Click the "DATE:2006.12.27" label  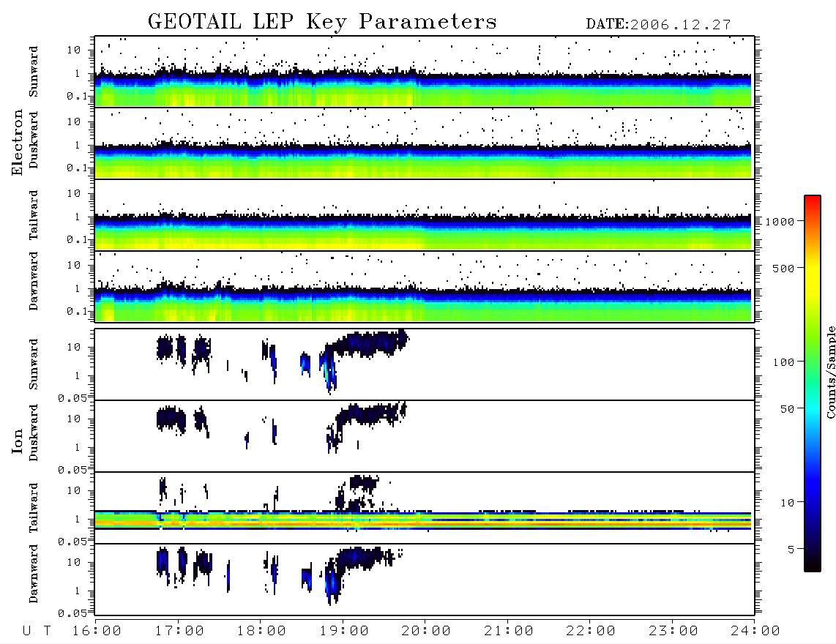658,25
